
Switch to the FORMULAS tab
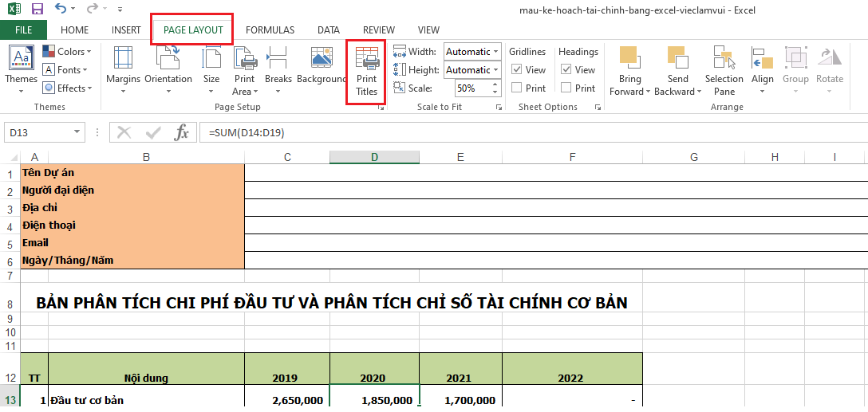click(270, 29)
